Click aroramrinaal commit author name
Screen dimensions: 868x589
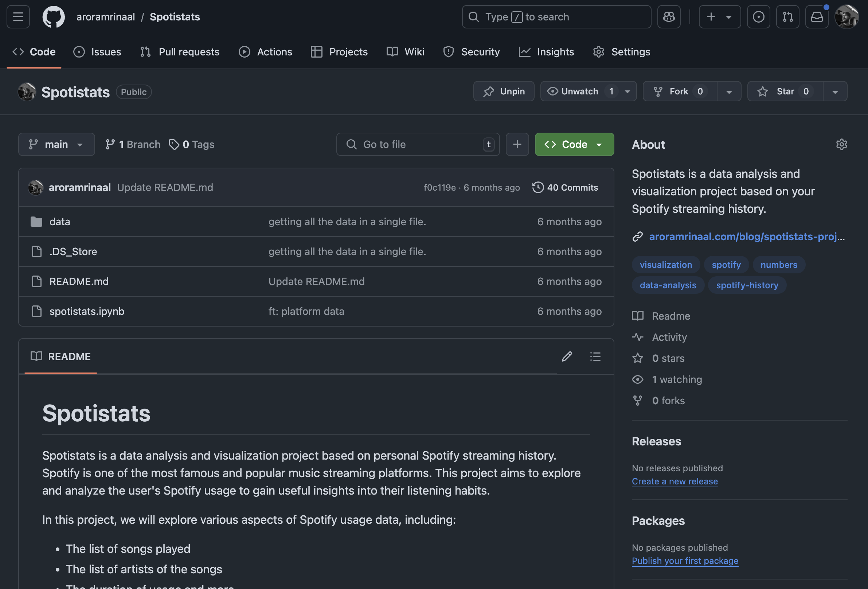tap(79, 187)
